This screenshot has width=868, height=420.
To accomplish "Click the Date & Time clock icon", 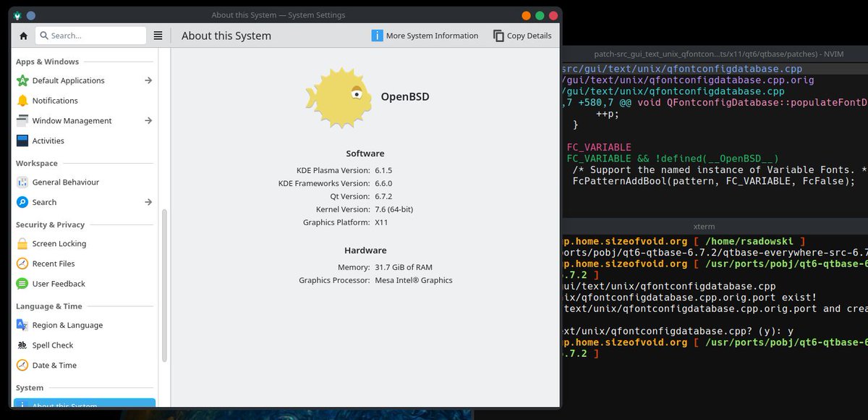I will point(22,366).
